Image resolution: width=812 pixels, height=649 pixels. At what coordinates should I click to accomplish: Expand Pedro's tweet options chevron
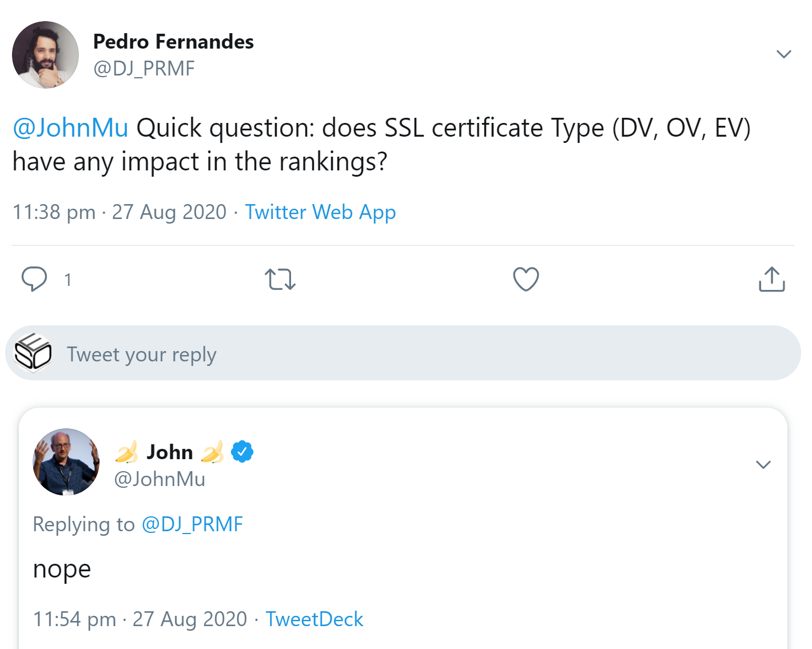tap(783, 54)
